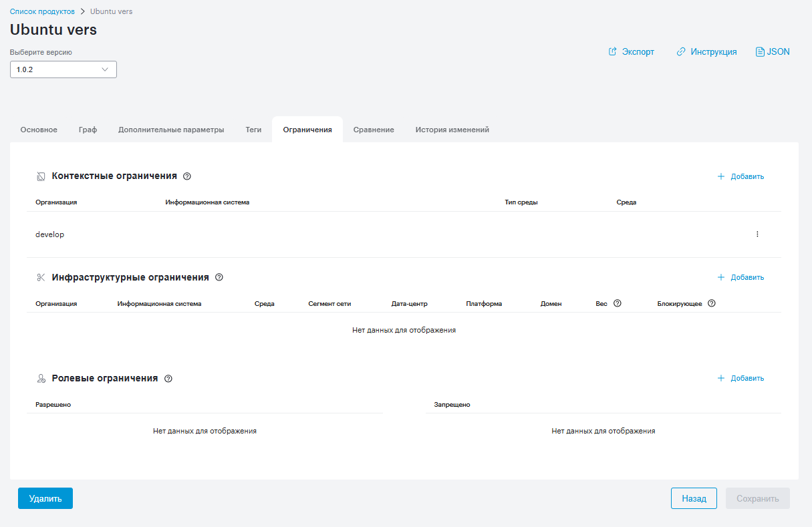Click the help icon beside Вес column
The image size is (812, 527).
[618, 303]
